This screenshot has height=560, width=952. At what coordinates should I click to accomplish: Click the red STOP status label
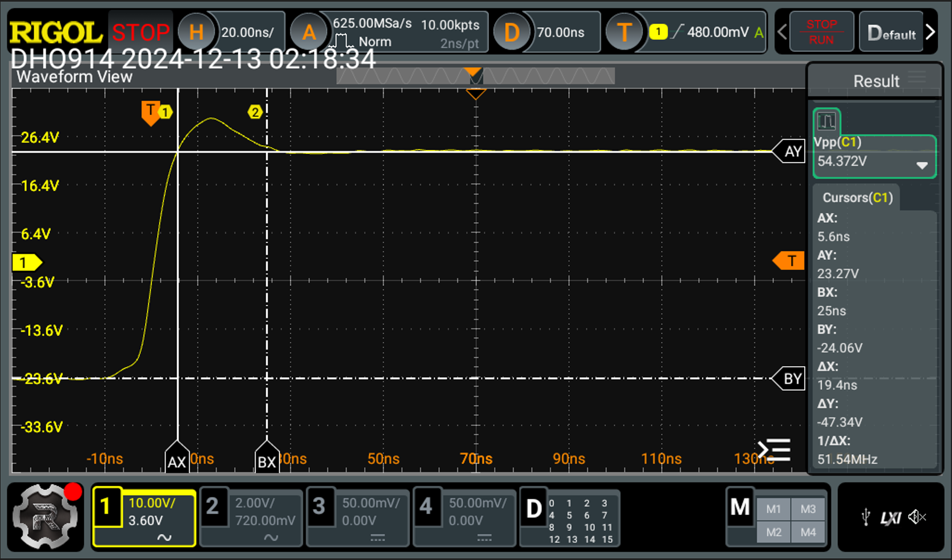(140, 32)
